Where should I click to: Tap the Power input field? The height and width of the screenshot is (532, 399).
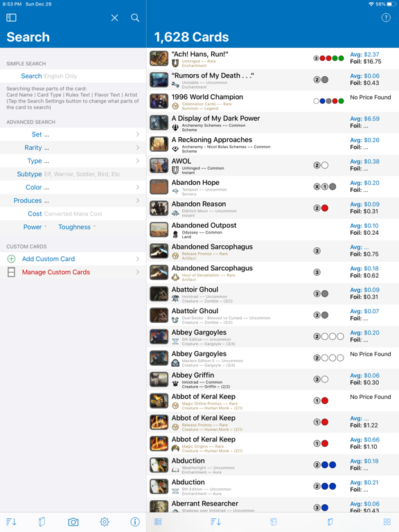[46, 227]
